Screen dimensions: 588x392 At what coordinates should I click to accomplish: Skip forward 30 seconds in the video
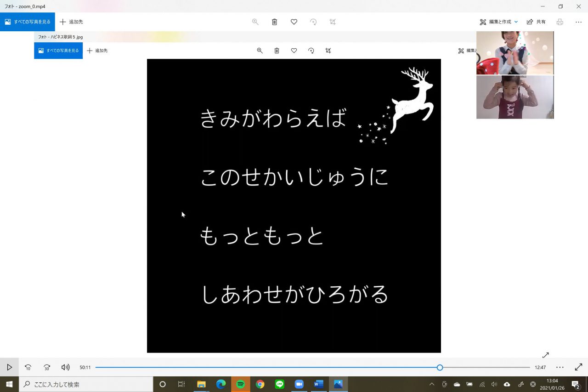pos(47,367)
